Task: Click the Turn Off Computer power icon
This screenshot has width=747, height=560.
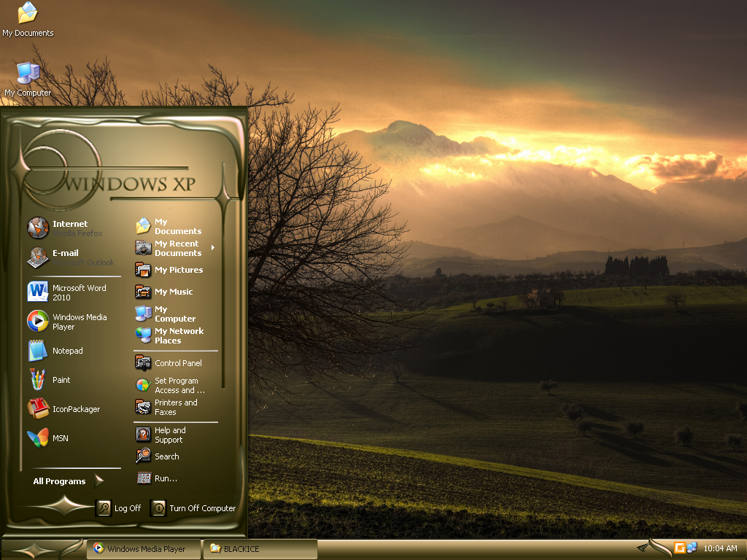Action: click(158, 508)
